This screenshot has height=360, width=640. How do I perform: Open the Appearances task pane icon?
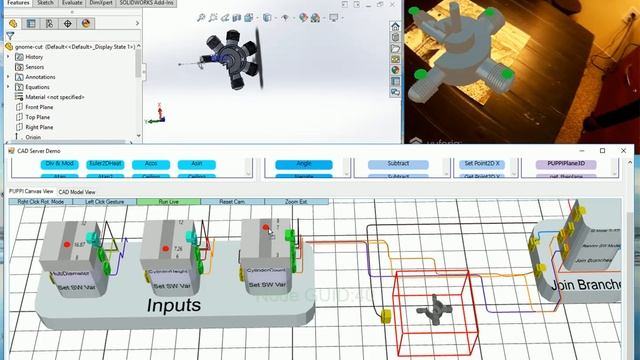point(395,70)
